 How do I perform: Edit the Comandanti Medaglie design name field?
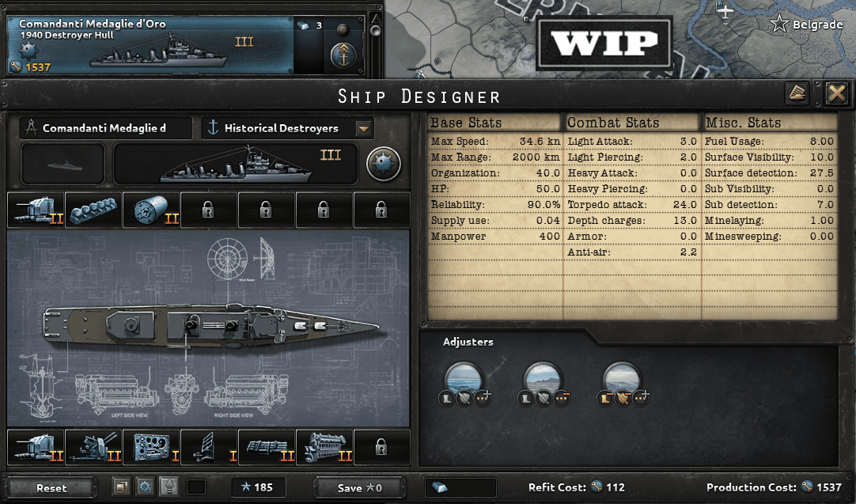pos(106,128)
